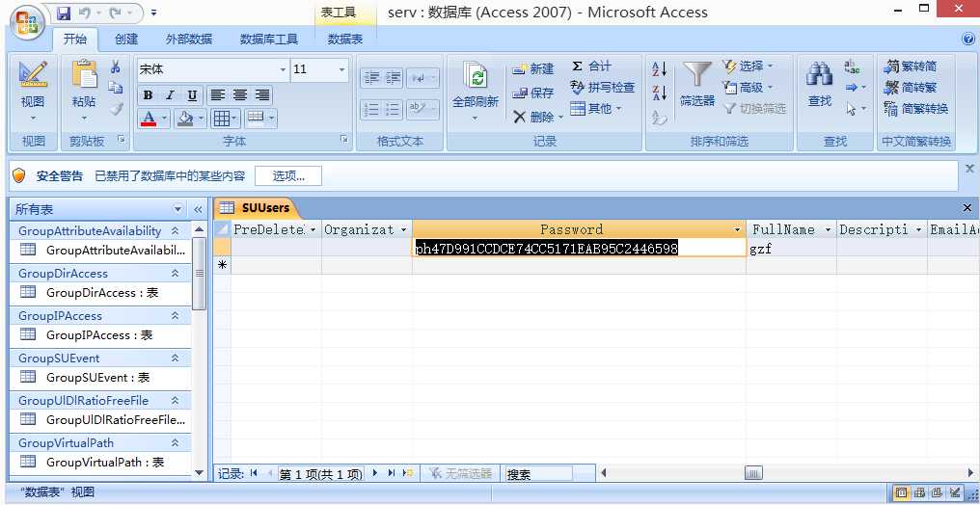Run spelling check (拼写检查)
The height and width of the screenshot is (505, 980).
(x=603, y=88)
